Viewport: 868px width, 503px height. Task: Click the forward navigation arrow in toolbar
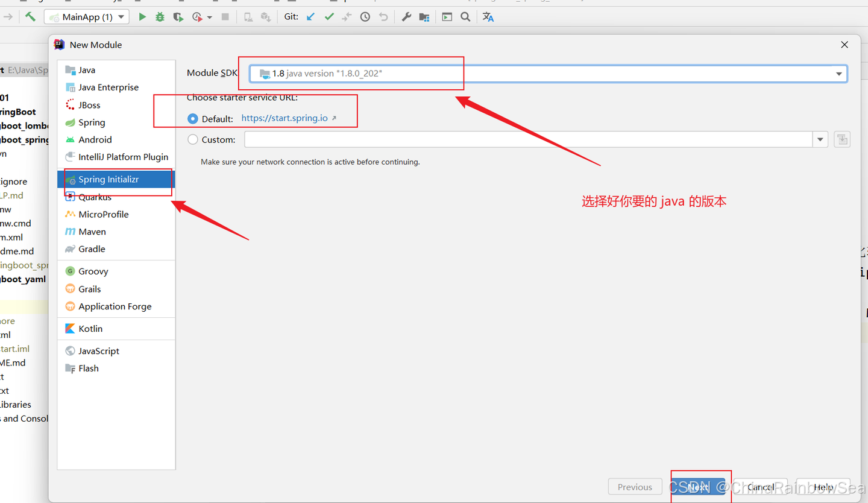(x=8, y=17)
